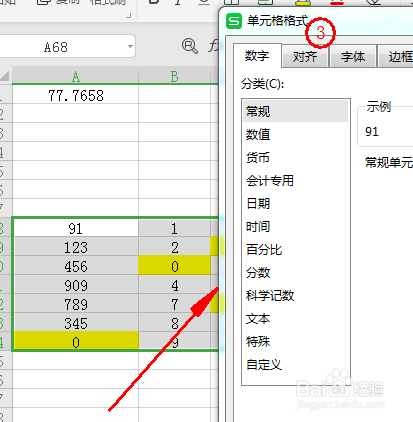413x422 pixels.
Task: Select 自定义 in the category list
Action: (x=296, y=365)
